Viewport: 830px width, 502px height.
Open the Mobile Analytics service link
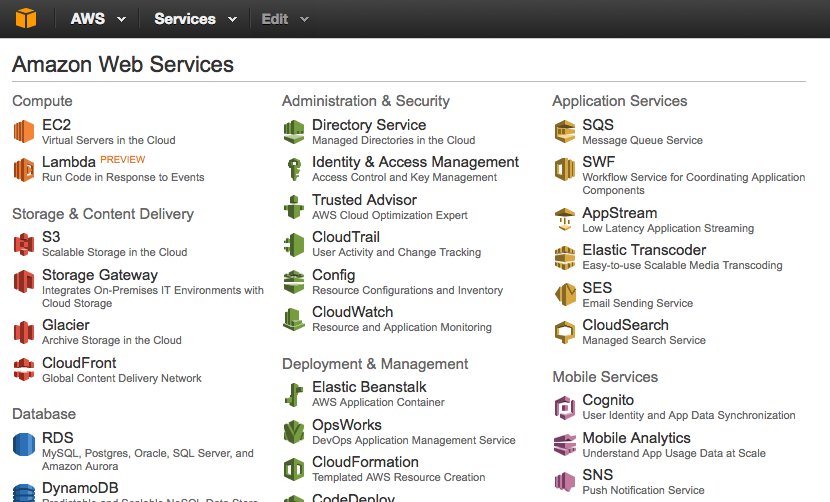pyautogui.click(x=636, y=438)
